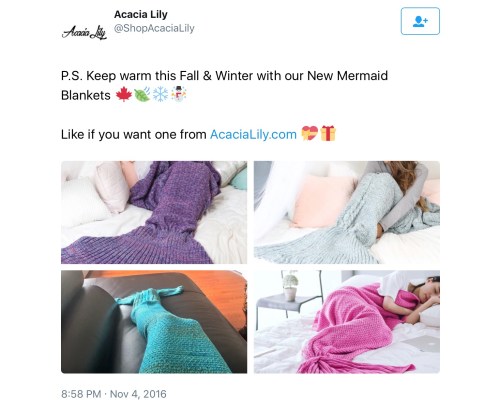
Task: Open the purple mermaid blanket photo
Action: (154, 212)
